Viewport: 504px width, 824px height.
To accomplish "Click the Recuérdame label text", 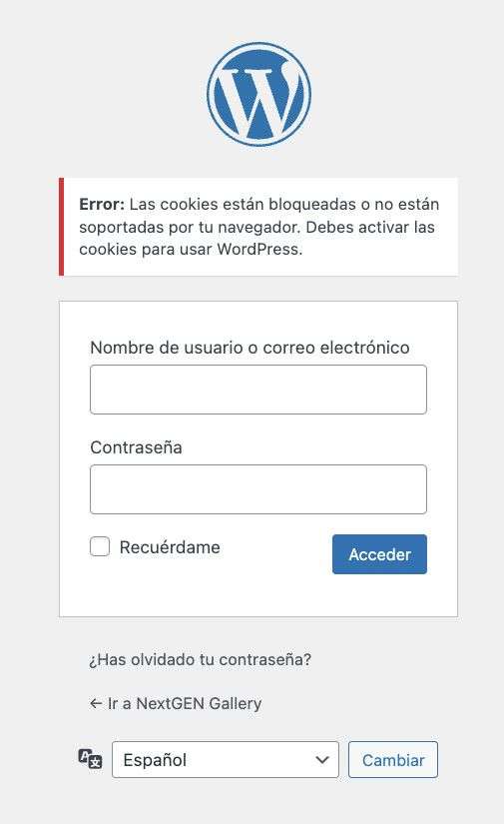I will point(170,547).
